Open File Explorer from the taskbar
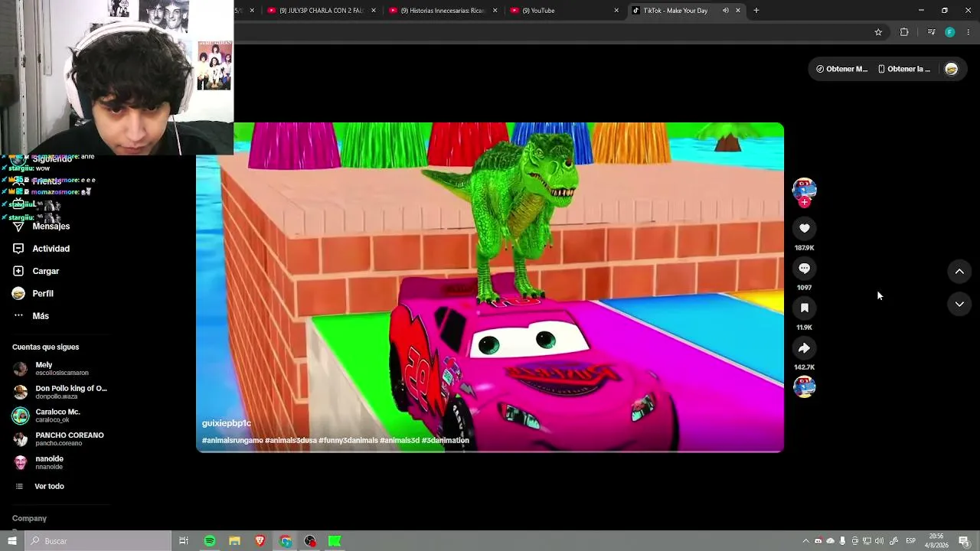The image size is (980, 551). tap(235, 541)
